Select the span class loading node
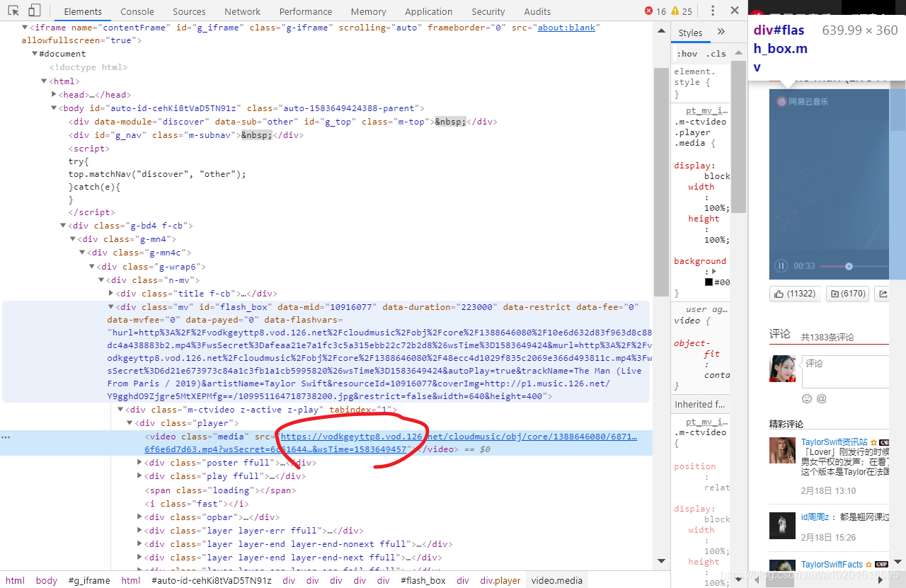 220,490
